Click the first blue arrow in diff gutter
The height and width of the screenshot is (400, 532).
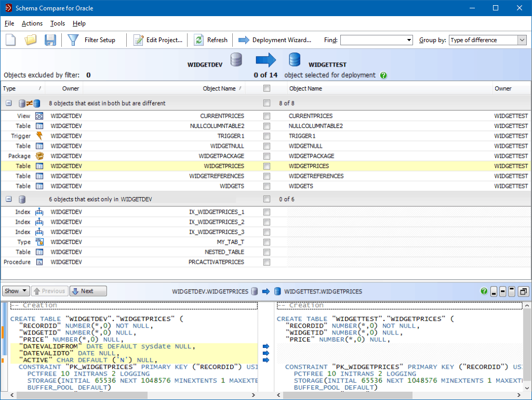[x=266, y=346]
